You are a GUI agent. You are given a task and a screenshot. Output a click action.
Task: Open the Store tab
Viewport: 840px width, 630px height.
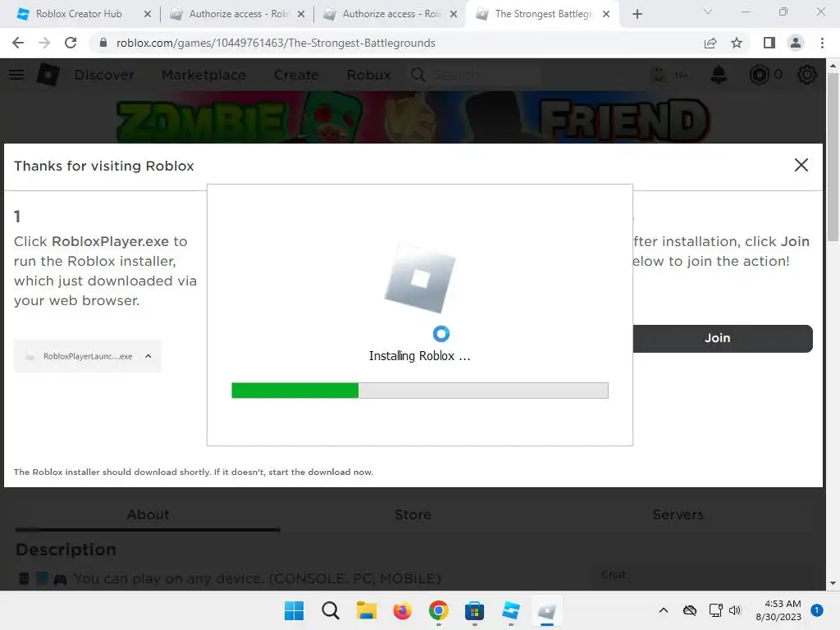(x=413, y=515)
